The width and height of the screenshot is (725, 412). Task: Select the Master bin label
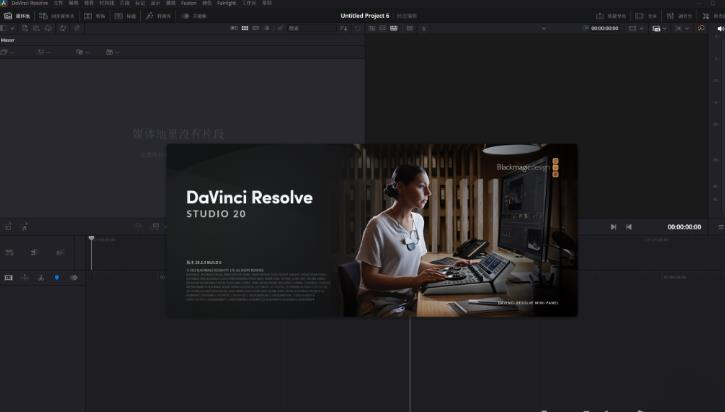tap(8, 40)
